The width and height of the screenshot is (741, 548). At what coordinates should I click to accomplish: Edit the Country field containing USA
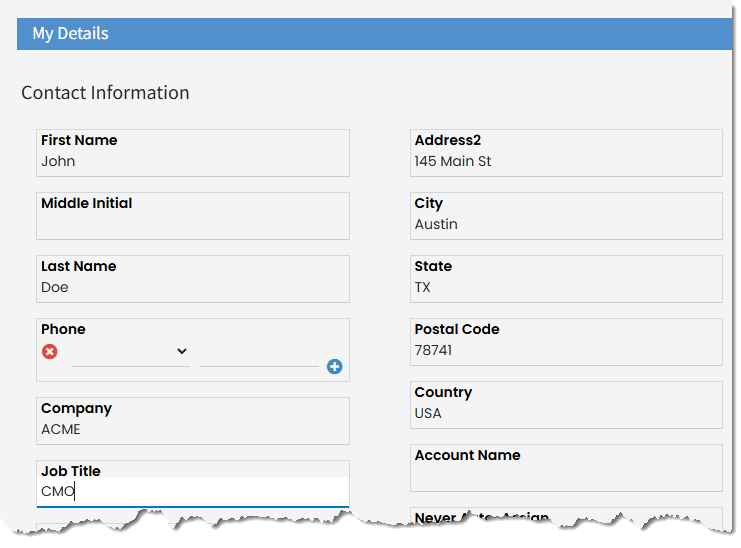click(x=566, y=405)
